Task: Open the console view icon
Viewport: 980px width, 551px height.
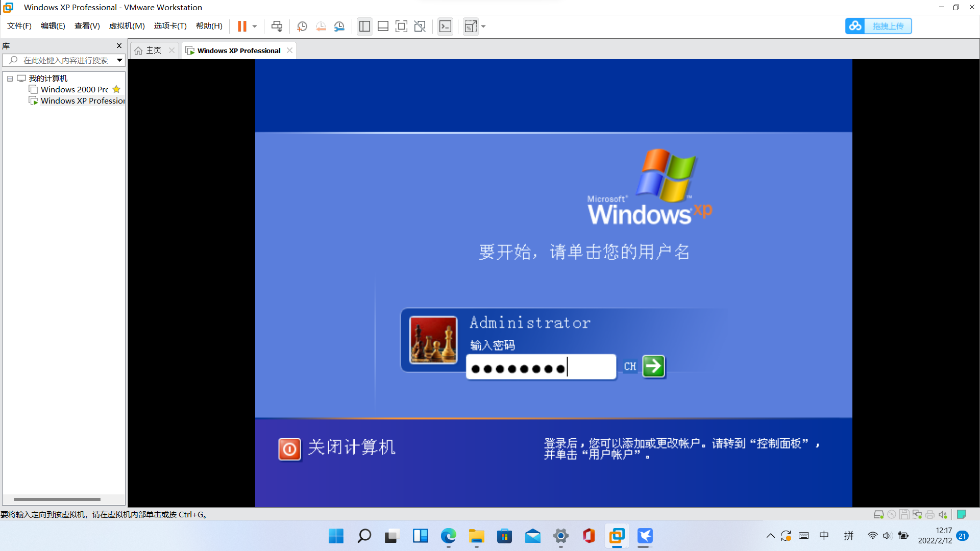Action: (445, 27)
